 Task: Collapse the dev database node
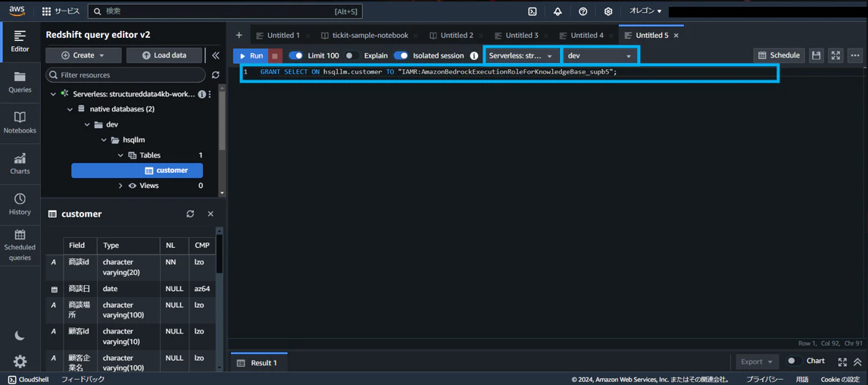pos(87,124)
